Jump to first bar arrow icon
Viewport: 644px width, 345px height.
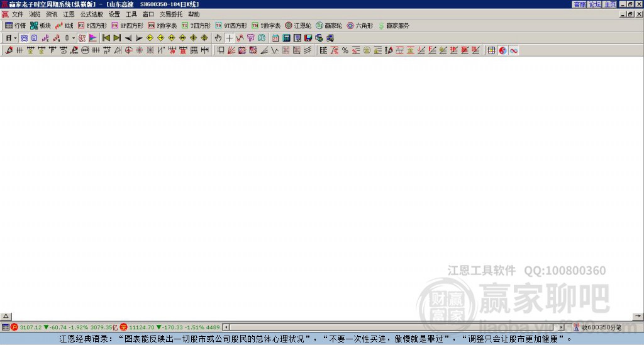[x=106, y=38]
